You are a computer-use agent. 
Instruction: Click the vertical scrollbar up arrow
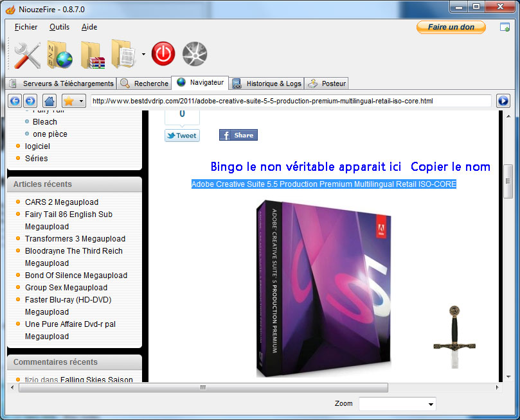(x=508, y=116)
